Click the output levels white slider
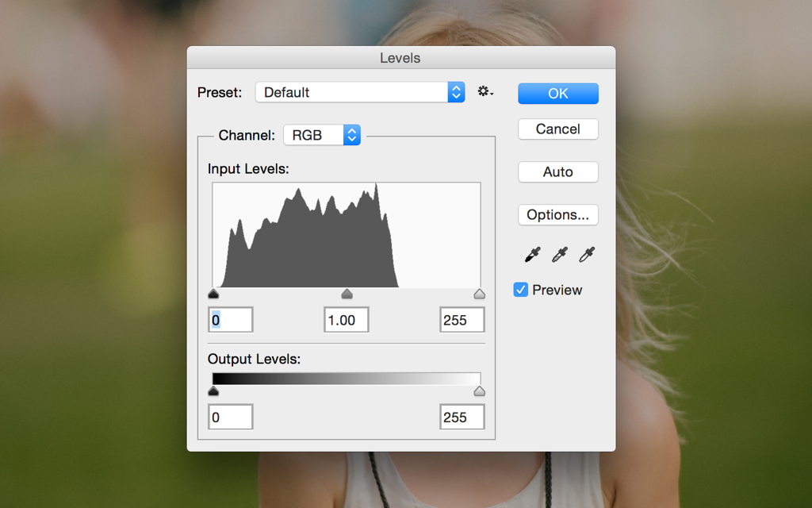812x508 pixels. pos(480,391)
